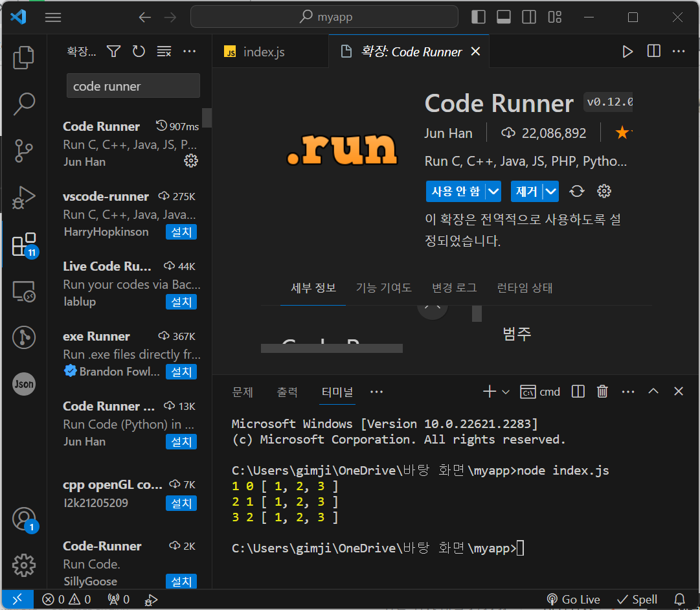Go forward with the right arrow
The width and height of the screenshot is (700, 610).
(x=170, y=17)
